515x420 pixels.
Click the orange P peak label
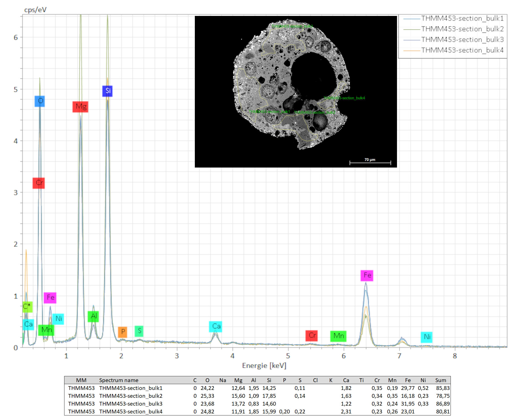tap(123, 332)
